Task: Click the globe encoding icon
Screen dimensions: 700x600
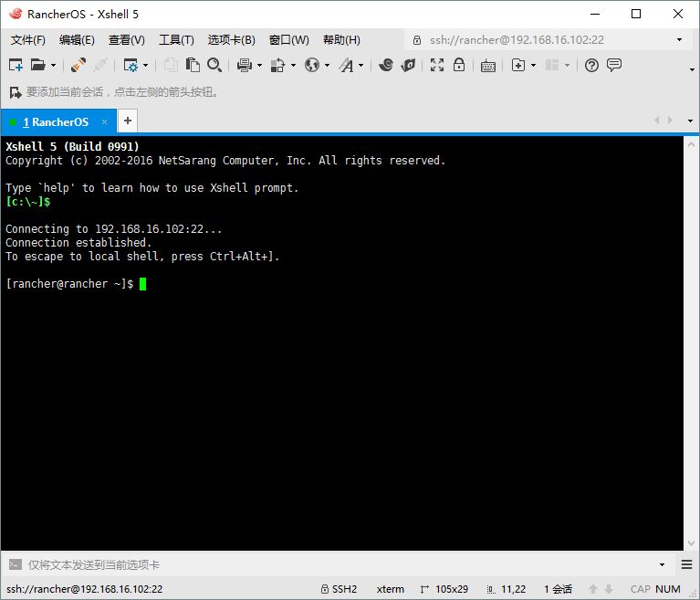Action: (312, 65)
